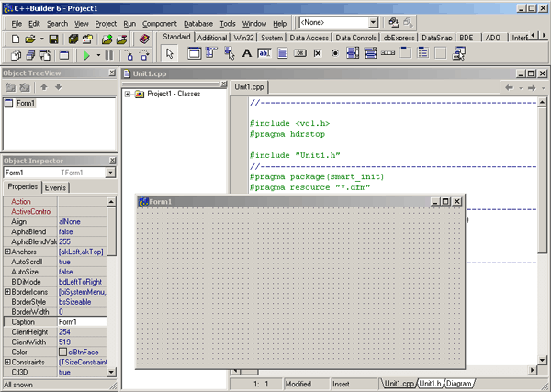Switch to the Additional palette tab

coord(212,38)
